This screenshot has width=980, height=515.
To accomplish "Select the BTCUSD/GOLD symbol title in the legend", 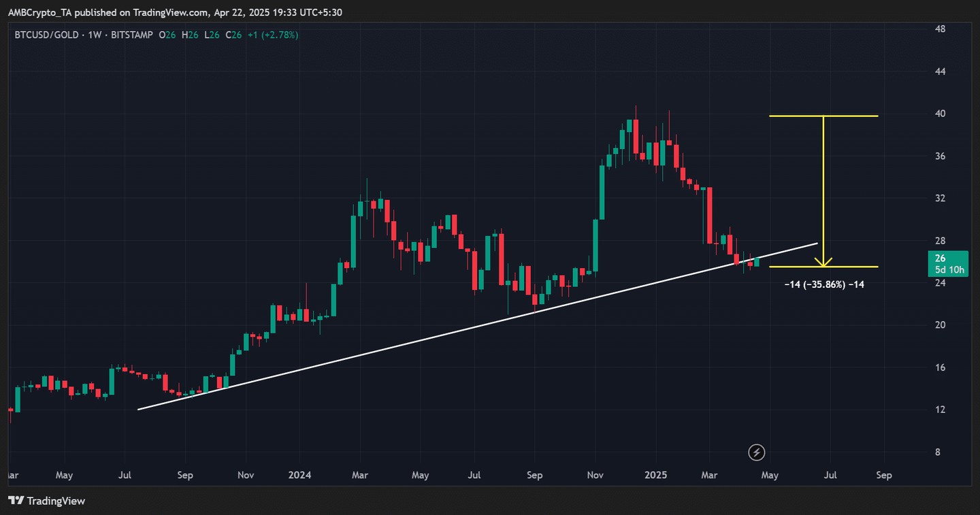I will pyautogui.click(x=46, y=34).
